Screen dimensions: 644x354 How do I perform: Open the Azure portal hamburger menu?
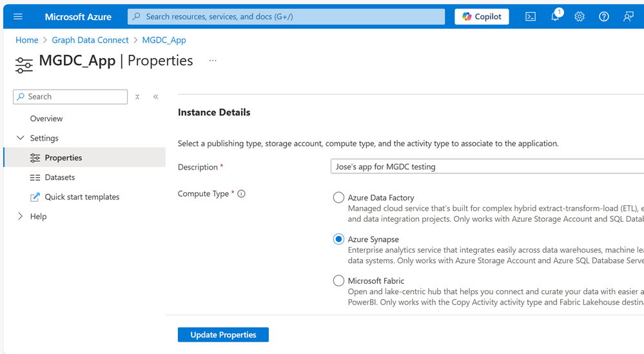click(x=17, y=16)
